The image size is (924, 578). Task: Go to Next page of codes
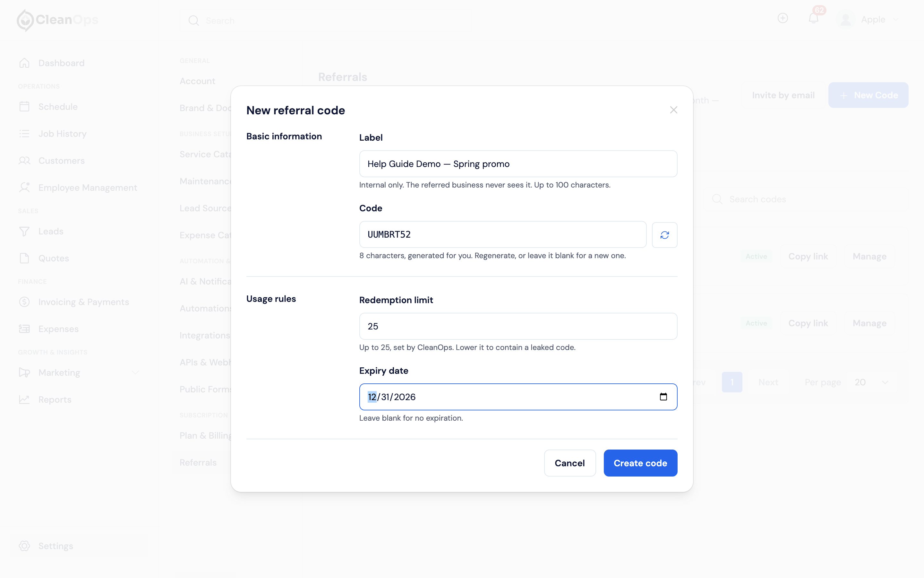(768, 382)
